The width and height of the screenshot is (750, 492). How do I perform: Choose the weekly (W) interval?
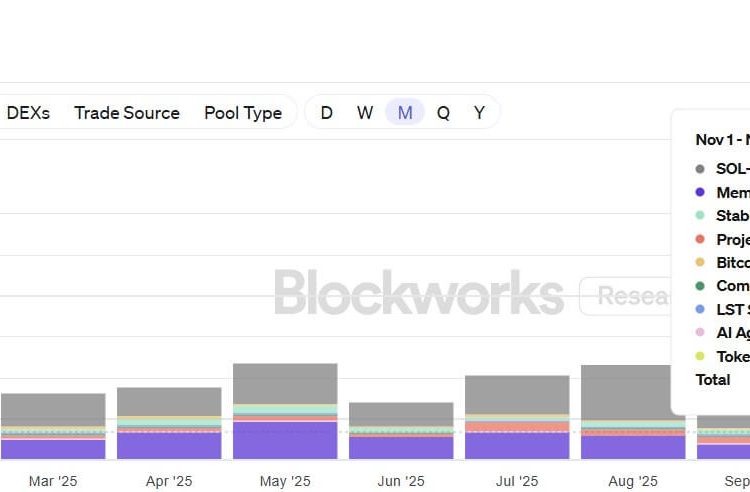(365, 113)
